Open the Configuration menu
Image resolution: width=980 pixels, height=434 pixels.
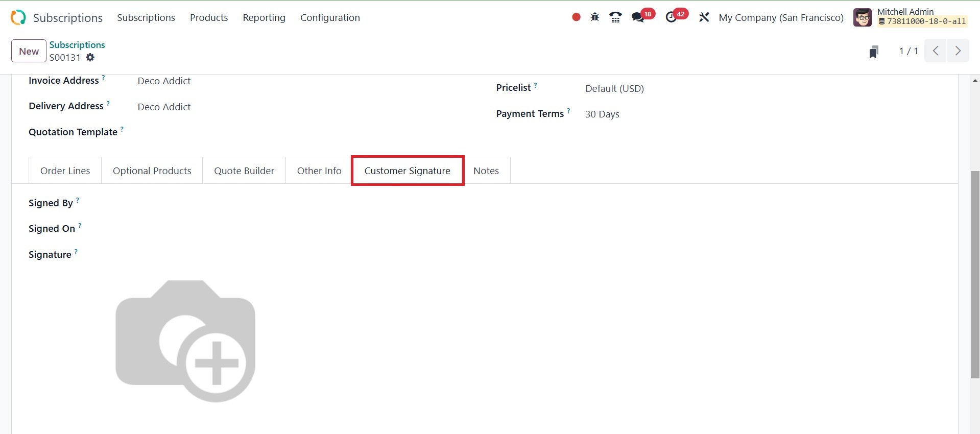330,17
